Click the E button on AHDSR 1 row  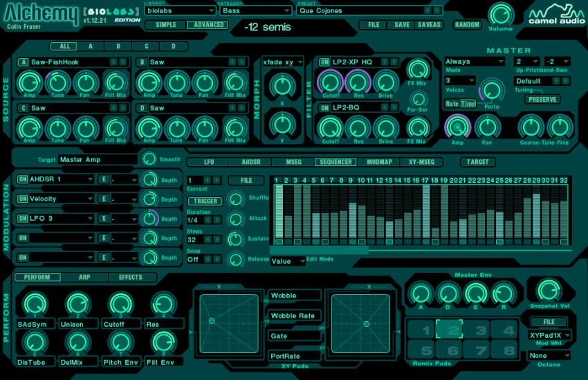104,179
